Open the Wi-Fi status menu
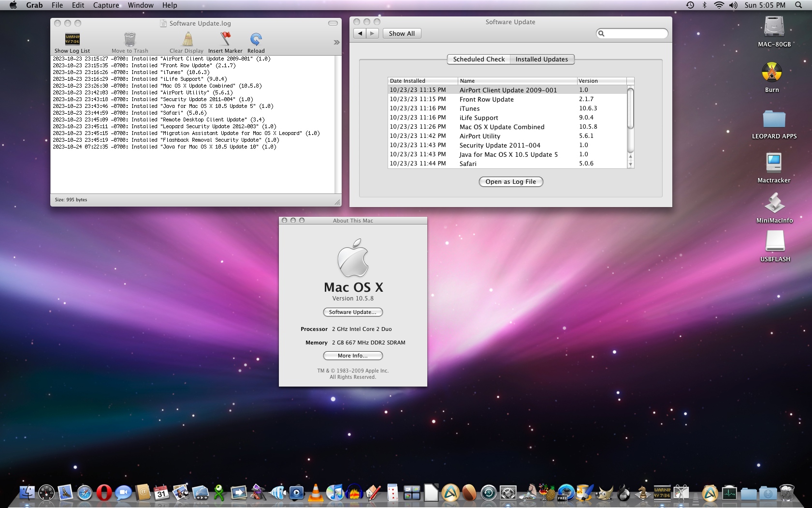The image size is (812, 508). click(719, 5)
